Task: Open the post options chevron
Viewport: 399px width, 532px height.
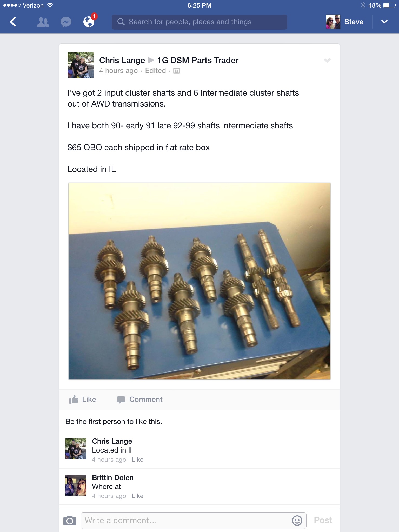Action: (x=327, y=61)
